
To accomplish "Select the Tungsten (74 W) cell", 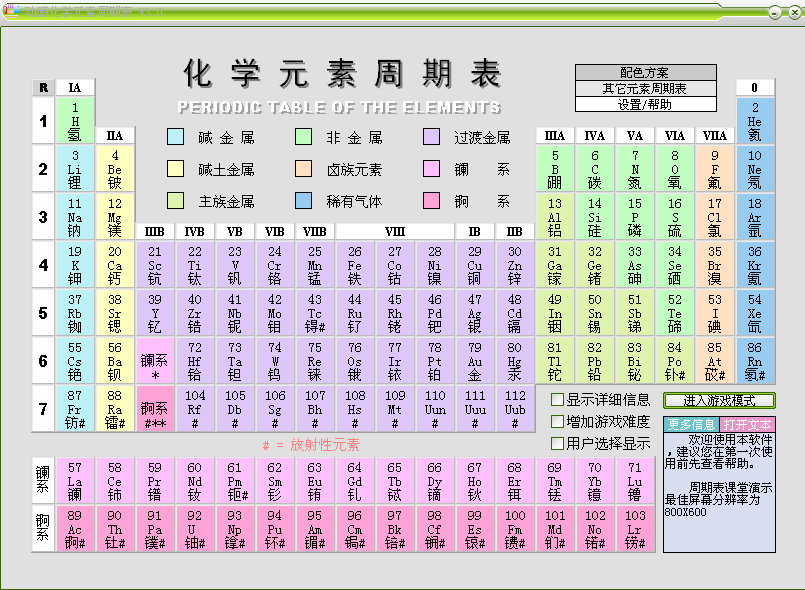I will pos(275,361).
